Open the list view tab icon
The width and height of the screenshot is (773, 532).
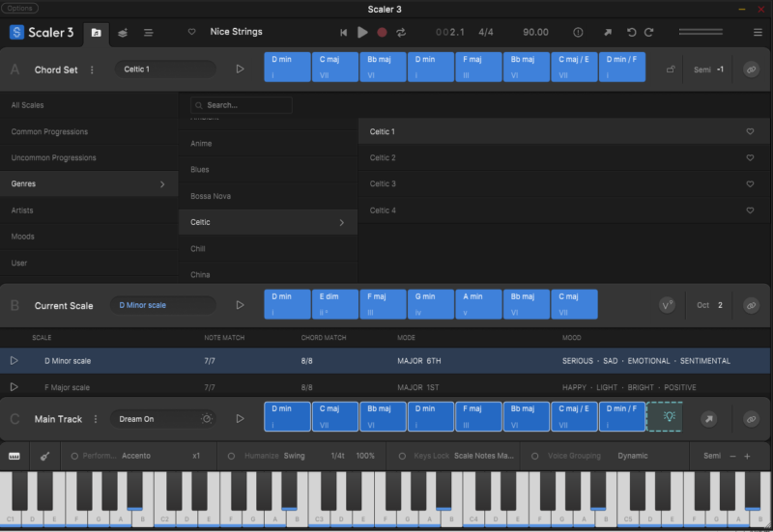pyautogui.click(x=148, y=33)
